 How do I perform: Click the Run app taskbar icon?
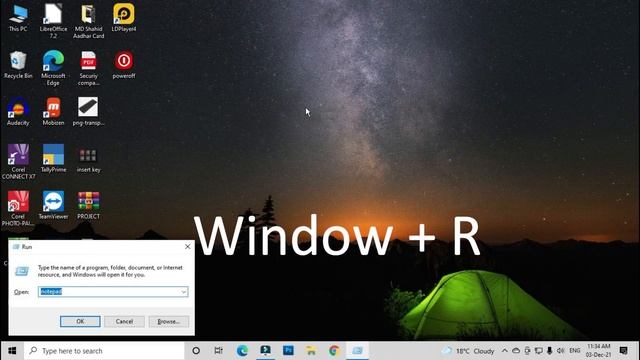pos(358,351)
